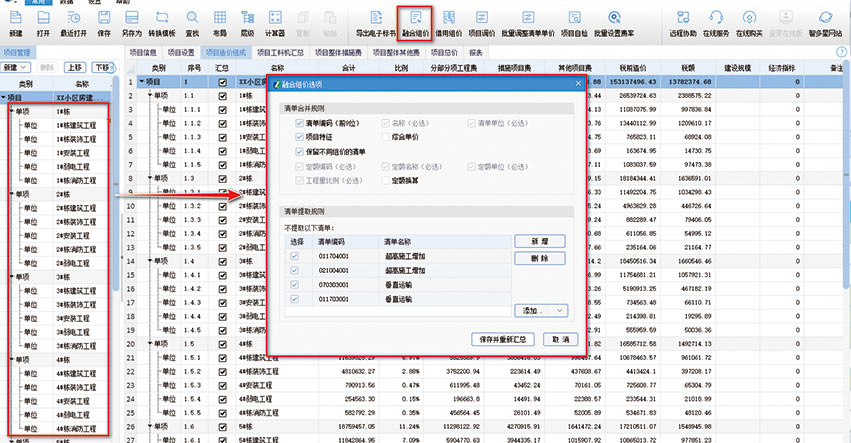Click the 融合组价 toolbar icon

(415, 22)
